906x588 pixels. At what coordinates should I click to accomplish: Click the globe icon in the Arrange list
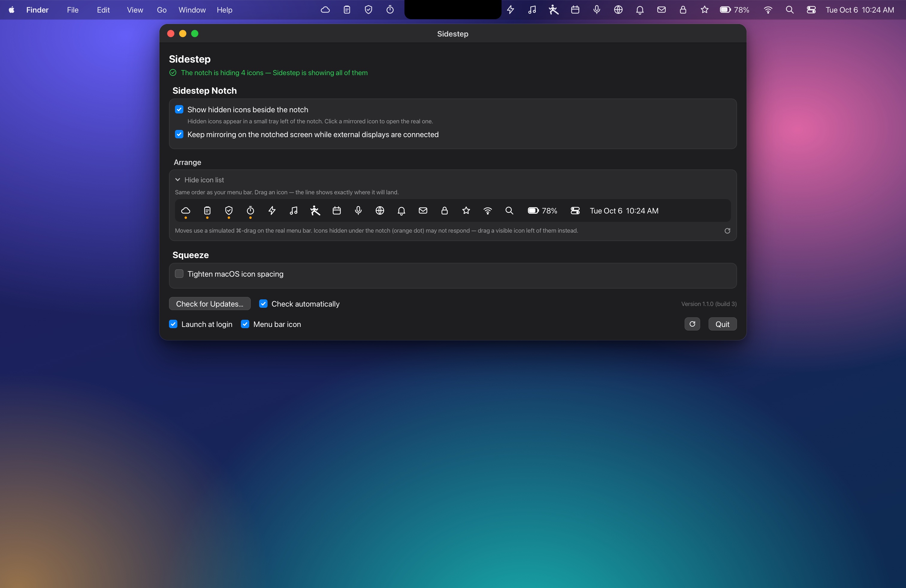click(380, 211)
